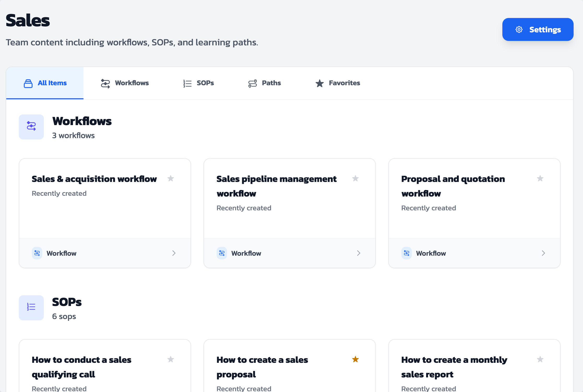The image size is (583, 392).
Task: Click Workflow icon on Sales & acquisition card
Action: tap(37, 253)
